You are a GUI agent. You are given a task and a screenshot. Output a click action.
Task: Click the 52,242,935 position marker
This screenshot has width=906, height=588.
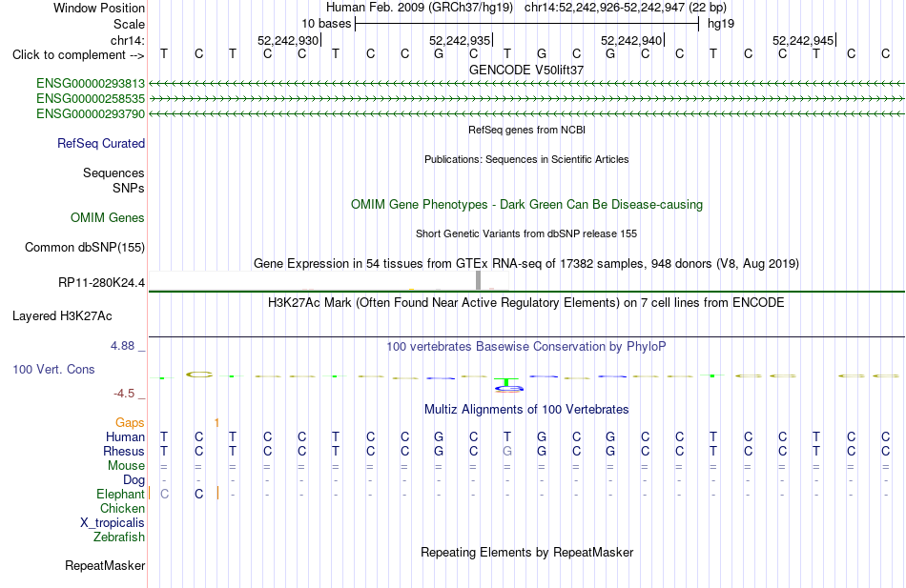pos(461,40)
